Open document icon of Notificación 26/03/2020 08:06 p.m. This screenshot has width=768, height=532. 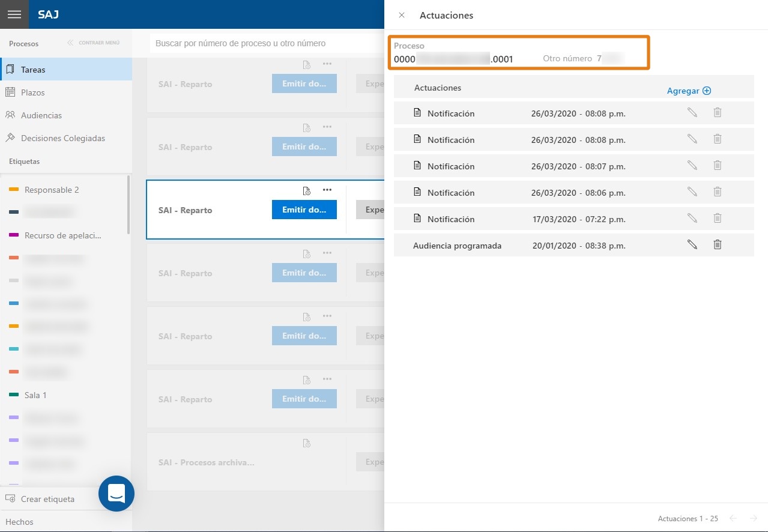coord(418,192)
